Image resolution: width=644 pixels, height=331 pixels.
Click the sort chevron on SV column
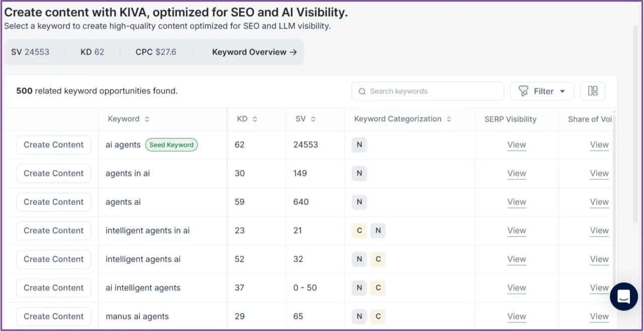[x=314, y=119]
